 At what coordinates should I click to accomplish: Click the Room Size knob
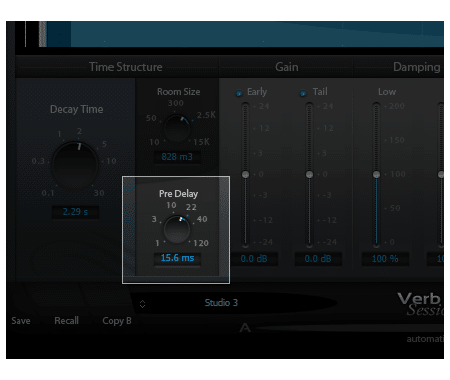coord(177,128)
